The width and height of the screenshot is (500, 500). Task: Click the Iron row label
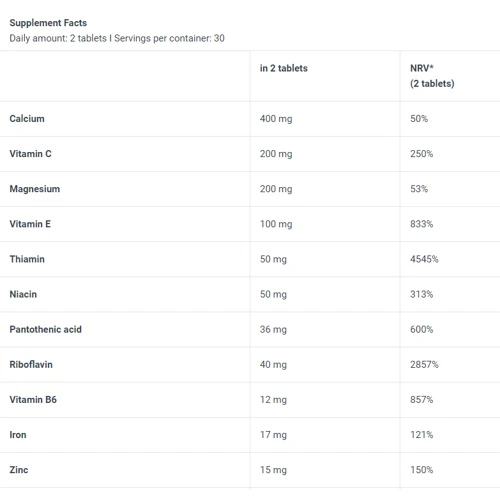[x=18, y=435]
